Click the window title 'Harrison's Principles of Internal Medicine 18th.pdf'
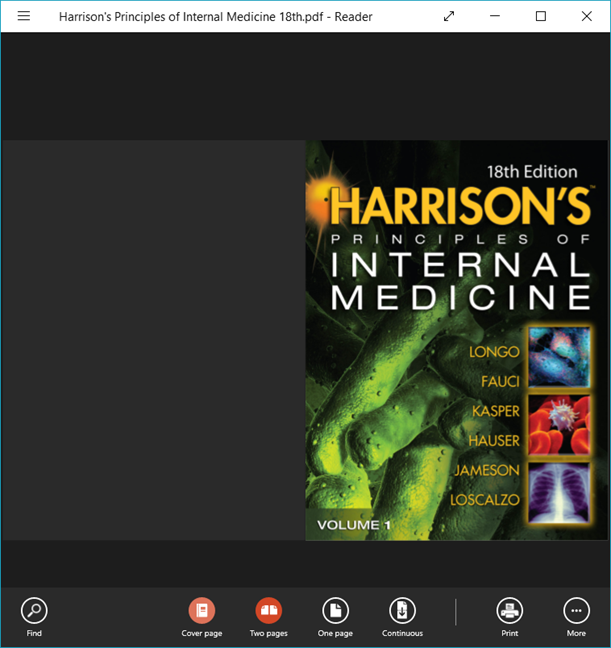This screenshot has width=611, height=648. (x=191, y=17)
